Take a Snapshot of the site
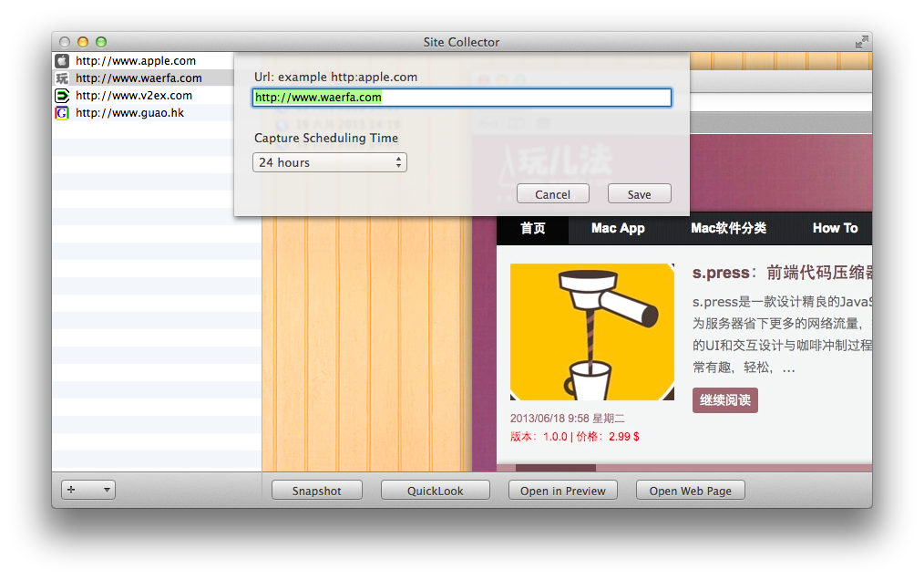 (x=317, y=491)
